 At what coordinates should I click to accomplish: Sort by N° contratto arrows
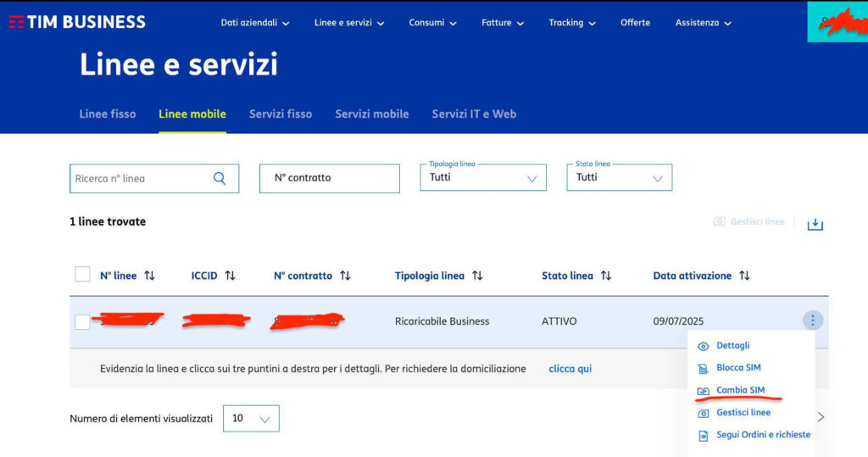pyautogui.click(x=346, y=276)
